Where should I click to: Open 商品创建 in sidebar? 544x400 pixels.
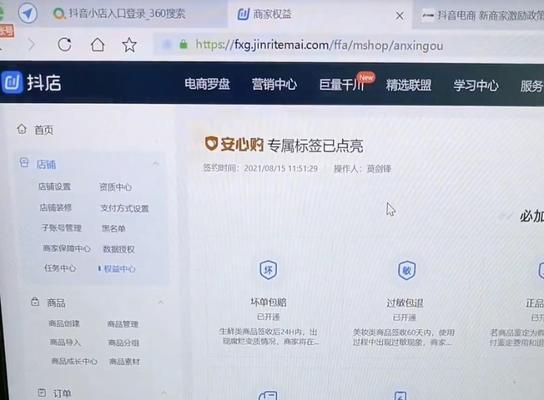[x=64, y=323]
